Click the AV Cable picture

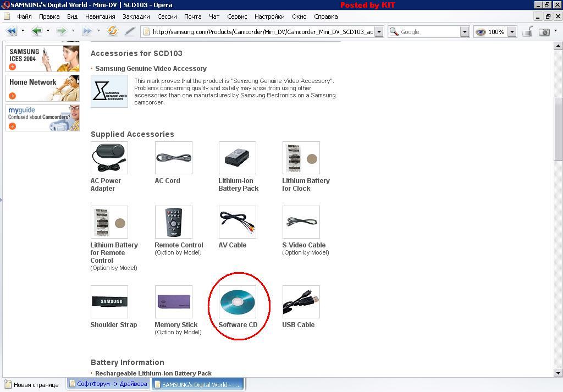[238, 222]
